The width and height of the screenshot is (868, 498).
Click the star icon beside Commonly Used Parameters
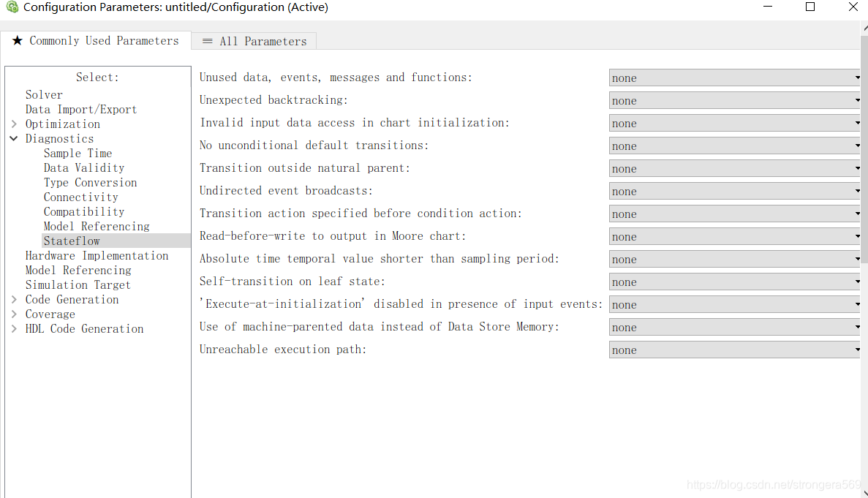click(18, 41)
